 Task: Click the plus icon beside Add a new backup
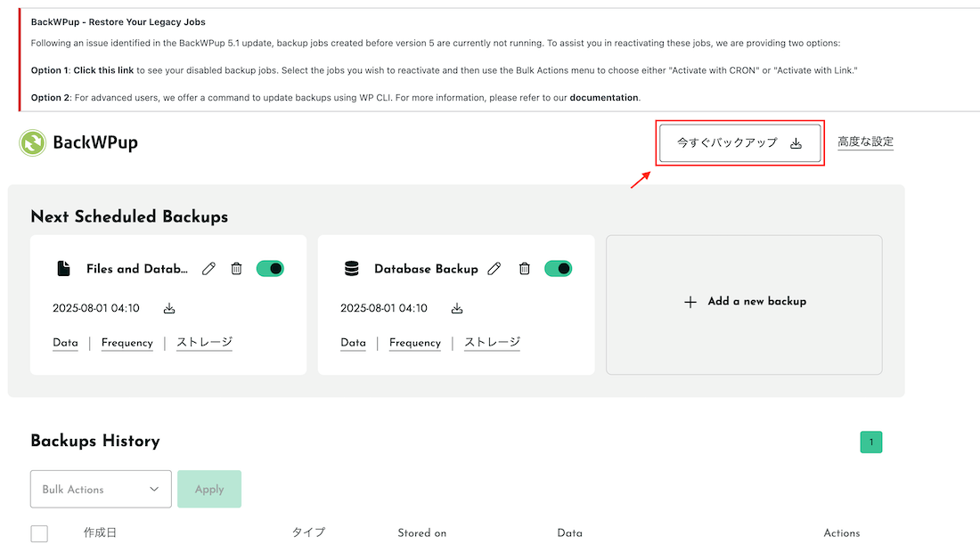pos(690,303)
